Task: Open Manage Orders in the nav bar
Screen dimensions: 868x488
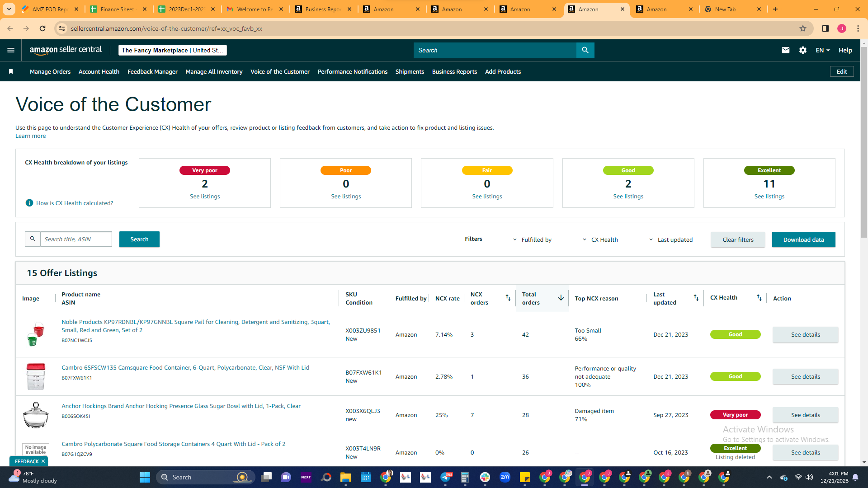Action: [x=50, y=71]
